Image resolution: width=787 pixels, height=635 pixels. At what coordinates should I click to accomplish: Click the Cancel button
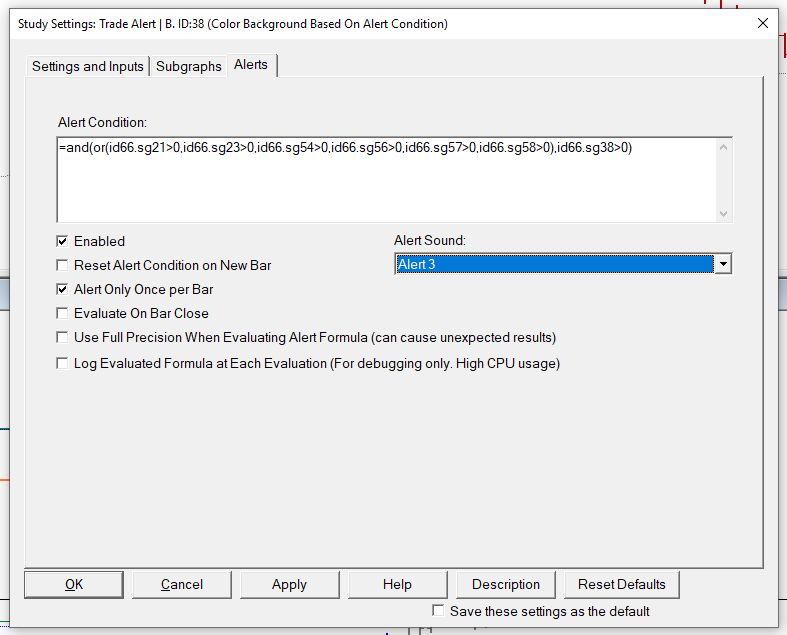point(182,584)
